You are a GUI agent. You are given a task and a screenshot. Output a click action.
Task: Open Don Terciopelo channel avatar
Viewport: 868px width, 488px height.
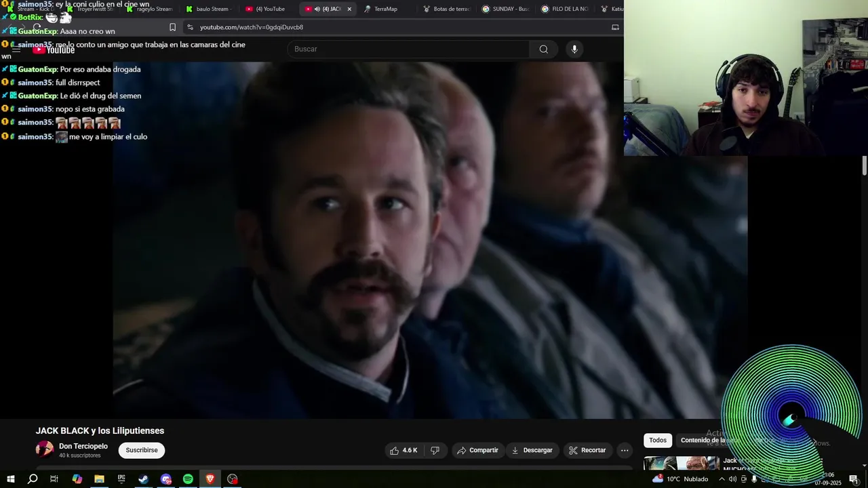pyautogui.click(x=45, y=449)
